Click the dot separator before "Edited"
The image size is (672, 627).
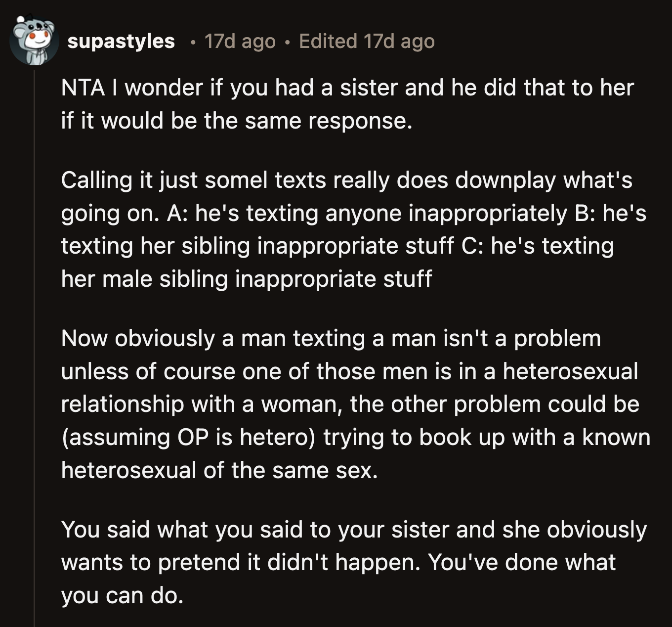287,42
